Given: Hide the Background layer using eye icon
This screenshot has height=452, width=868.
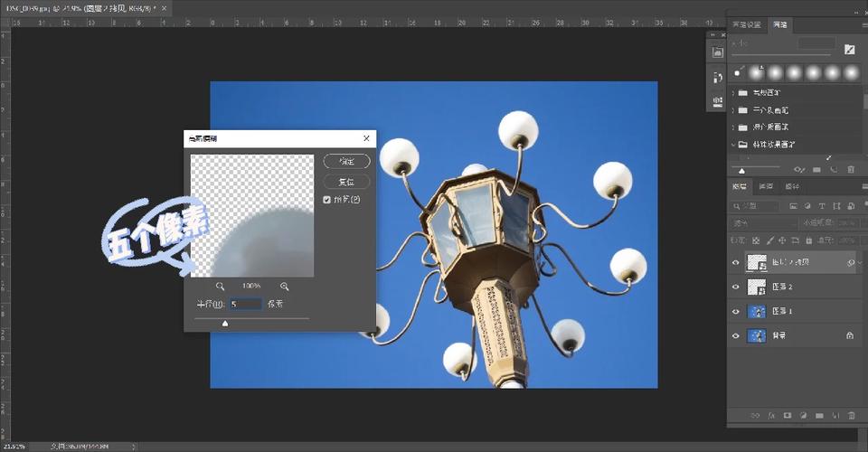Looking at the screenshot, I should point(735,335).
